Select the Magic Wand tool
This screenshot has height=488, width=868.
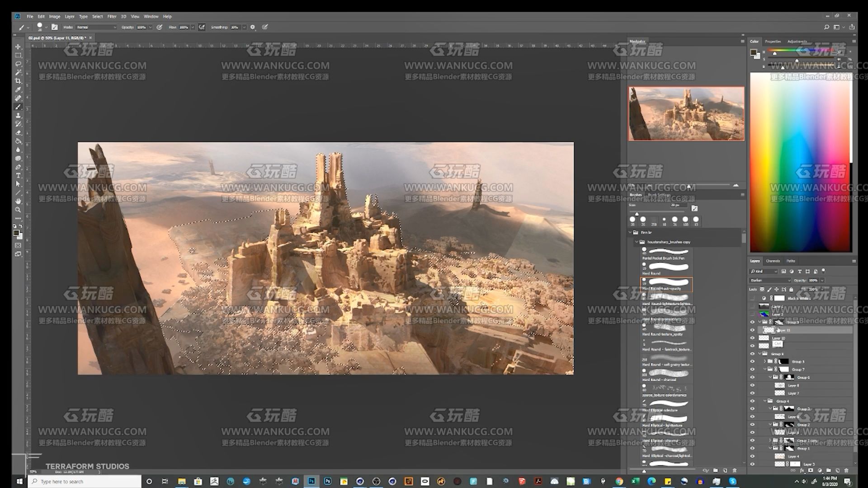(x=18, y=72)
